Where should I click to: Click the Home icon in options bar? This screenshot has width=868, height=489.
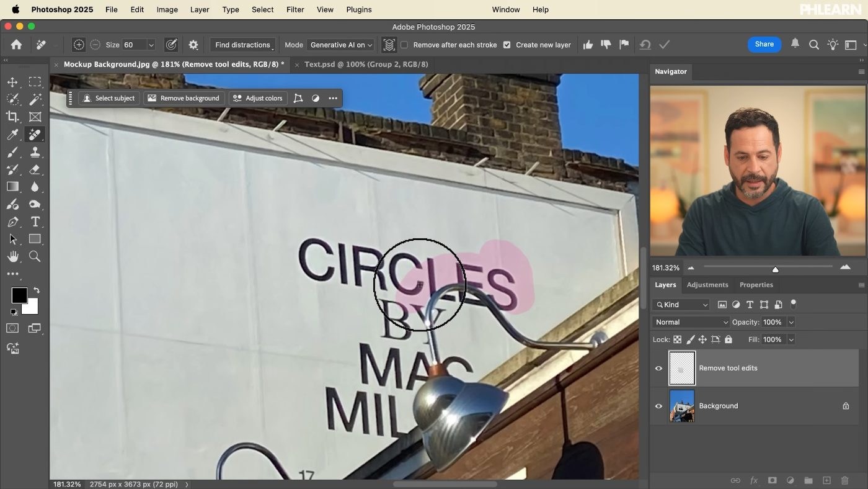(x=16, y=45)
